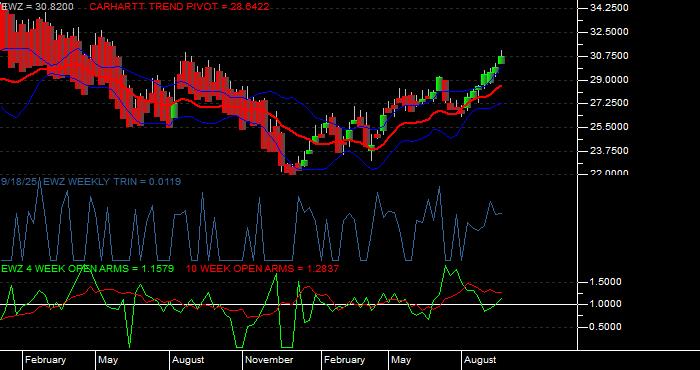This screenshot has height=370, width=700.
Task: Select the 1.0000 Arms axis value
Action: pos(605,304)
